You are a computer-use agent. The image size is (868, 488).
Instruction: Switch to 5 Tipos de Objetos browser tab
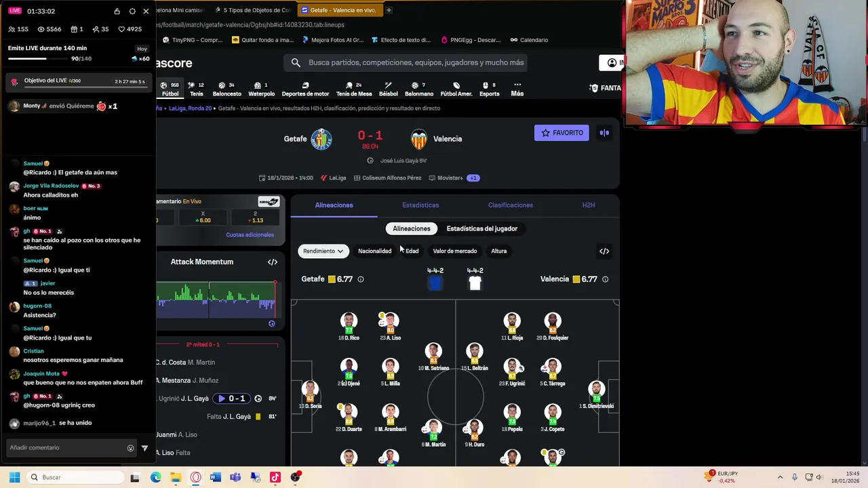click(x=252, y=10)
